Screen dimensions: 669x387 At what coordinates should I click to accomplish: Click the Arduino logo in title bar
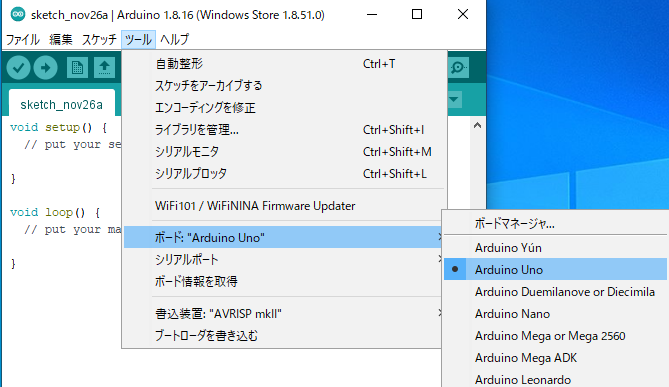(x=17, y=15)
